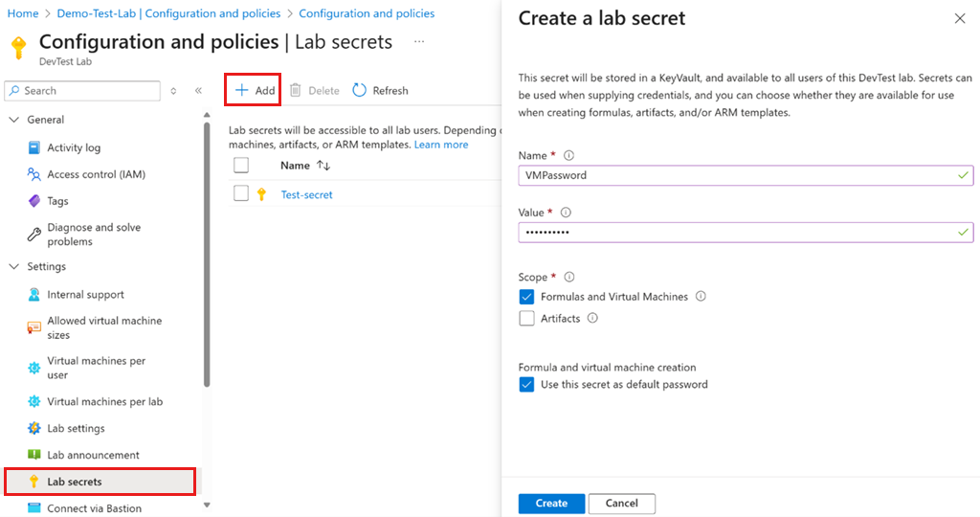Click the masked Value password field
The image size is (980, 517).
point(746,232)
